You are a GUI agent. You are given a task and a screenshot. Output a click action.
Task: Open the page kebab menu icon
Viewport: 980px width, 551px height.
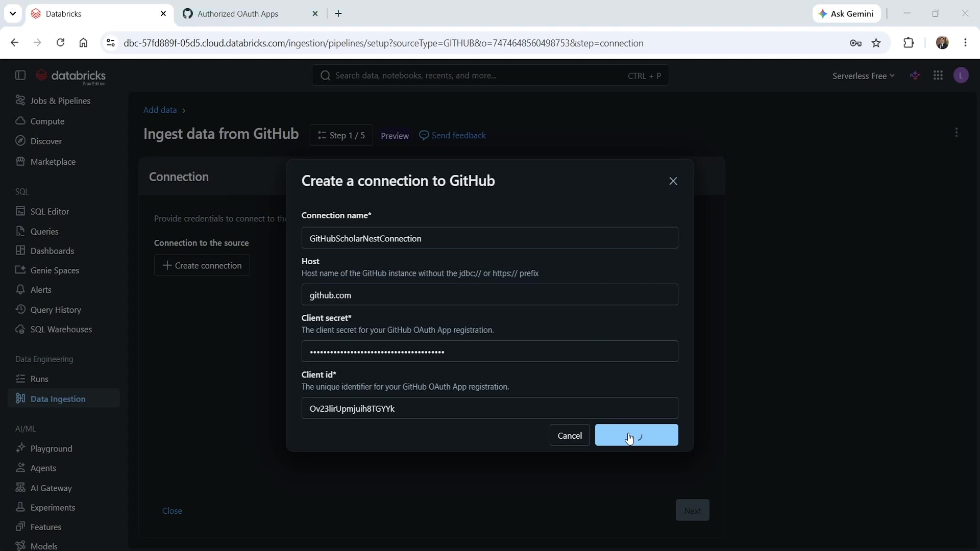pyautogui.click(x=957, y=133)
